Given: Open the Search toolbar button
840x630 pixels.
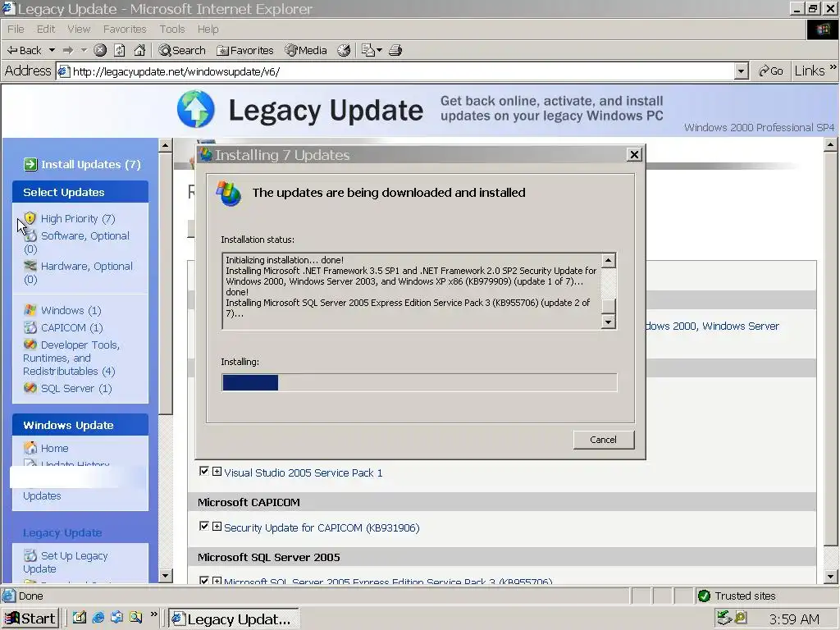Looking at the screenshot, I should 182,50.
